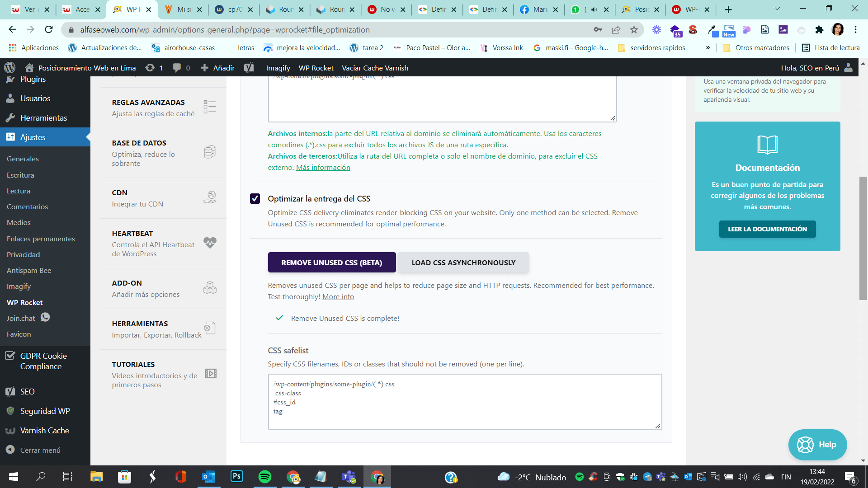
Task: Click the page vertical scrollbar thumb
Action: tap(863, 238)
